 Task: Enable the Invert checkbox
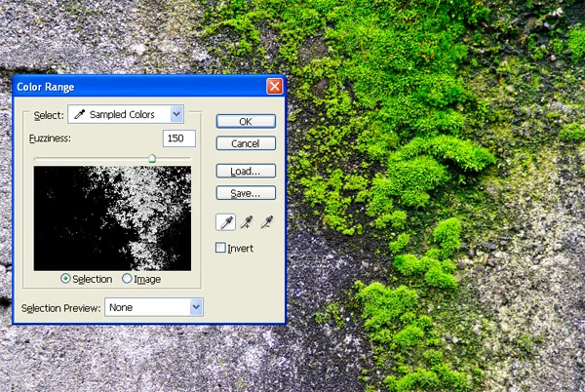pyautogui.click(x=220, y=248)
